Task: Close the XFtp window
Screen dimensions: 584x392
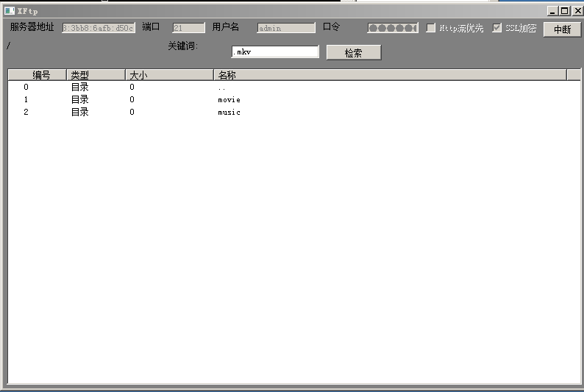Action: pos(577,11)
